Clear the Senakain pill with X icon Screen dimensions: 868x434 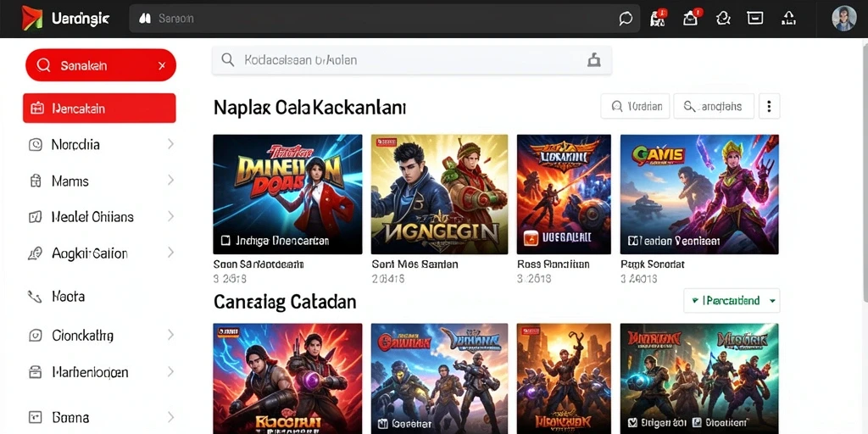tap(162, 66)
